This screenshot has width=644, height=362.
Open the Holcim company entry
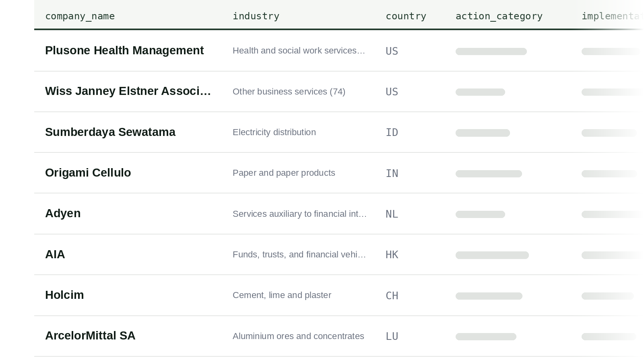pos(339,295)
